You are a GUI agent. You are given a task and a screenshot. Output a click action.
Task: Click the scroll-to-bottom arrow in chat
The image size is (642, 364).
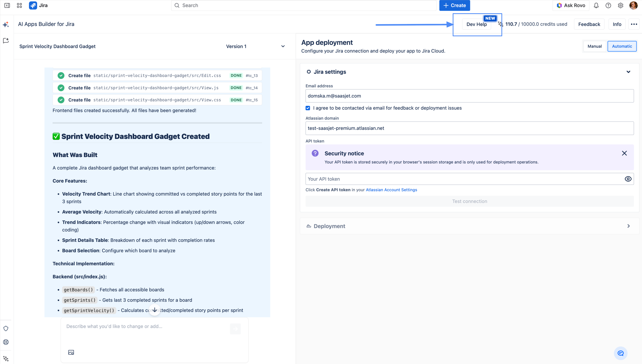(155, 310)
